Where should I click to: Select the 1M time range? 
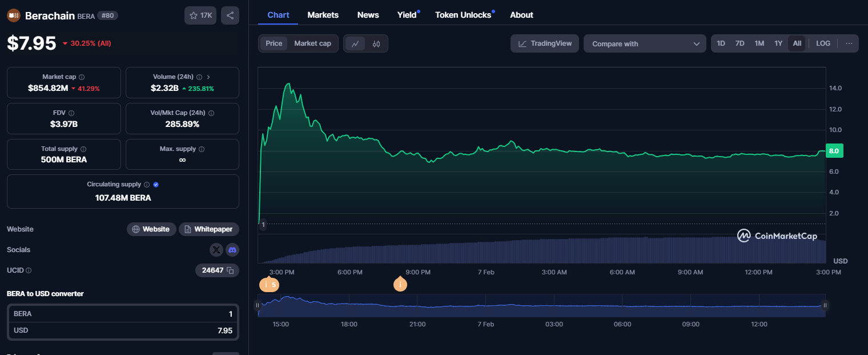coord(759,43)
